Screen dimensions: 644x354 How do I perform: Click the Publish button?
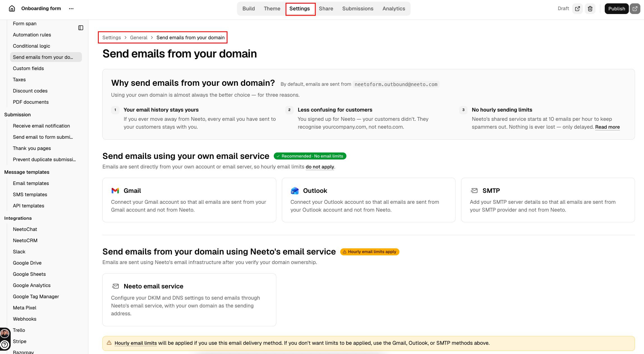click(x=617, y=9)
